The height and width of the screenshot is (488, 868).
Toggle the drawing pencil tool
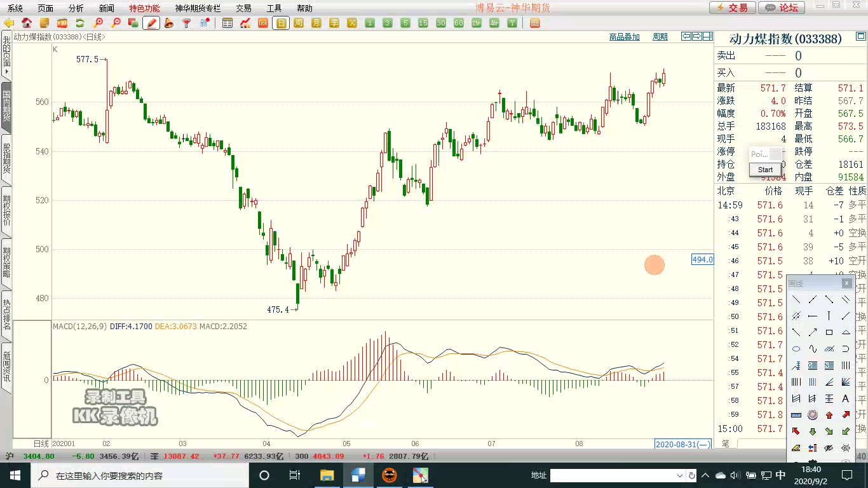[151, 23]
